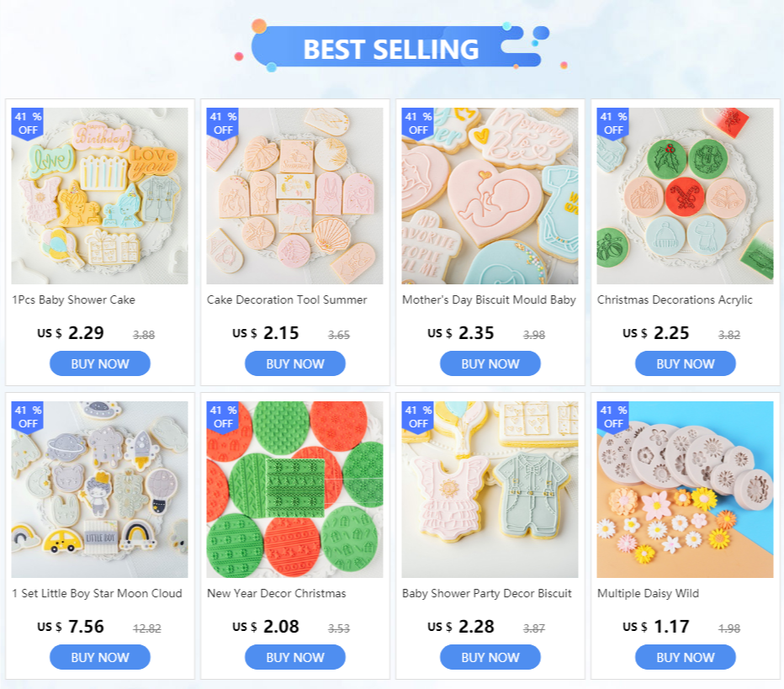Buy the Mother's Day Biscuit Mould Baby item
This screenshot has width=784, height=689.
click(490, 363)
